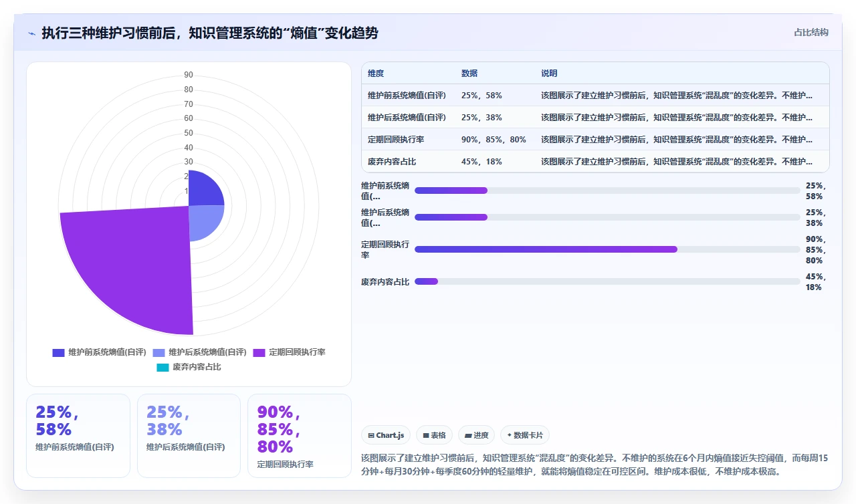Select table row 维护前系统熵值(自评)
Viewport: 856px width, 504px height.
click(595, 96)
